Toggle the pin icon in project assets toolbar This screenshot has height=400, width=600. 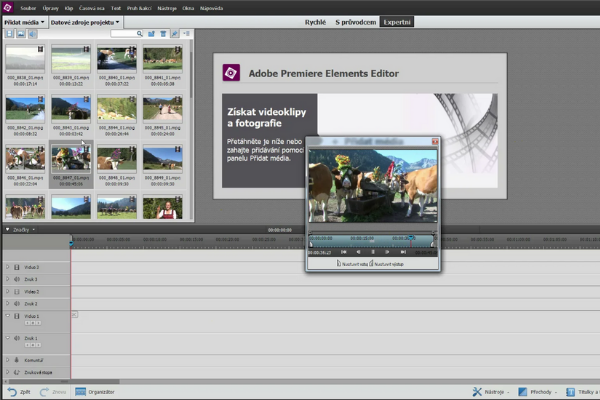174,34
